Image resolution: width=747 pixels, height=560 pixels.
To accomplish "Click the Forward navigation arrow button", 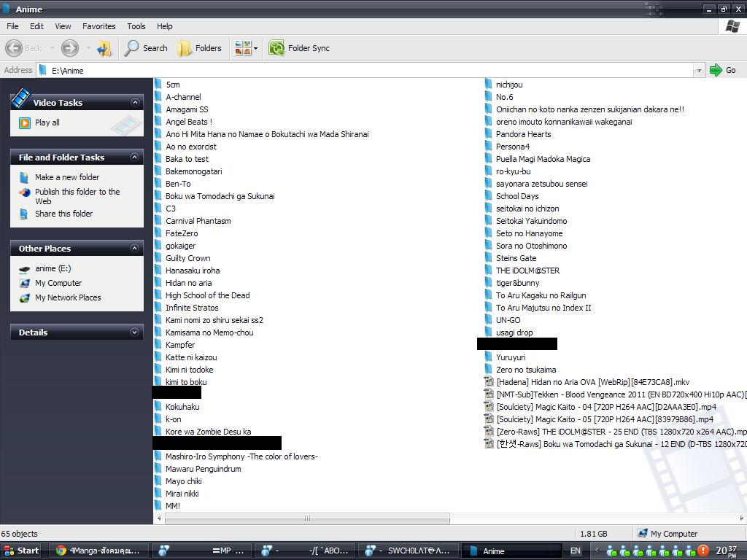I will (x=69, y=48).
